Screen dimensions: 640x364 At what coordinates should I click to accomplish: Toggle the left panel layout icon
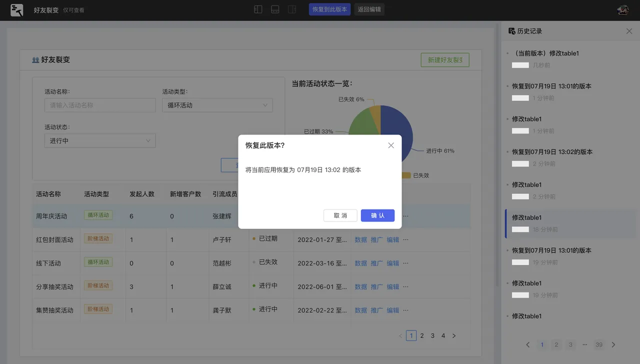click(258, 9)
